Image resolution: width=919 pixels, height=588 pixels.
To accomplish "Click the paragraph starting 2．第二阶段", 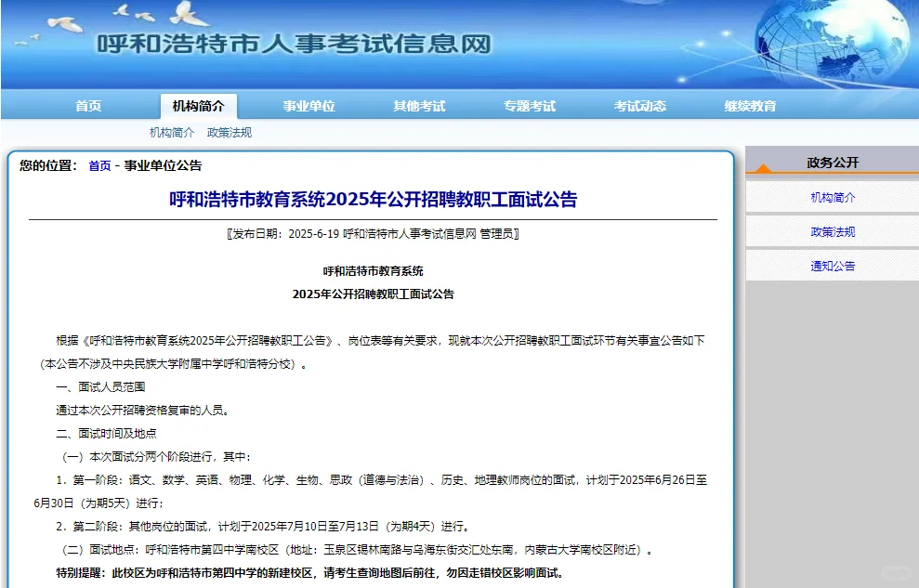I will point(263,527).
